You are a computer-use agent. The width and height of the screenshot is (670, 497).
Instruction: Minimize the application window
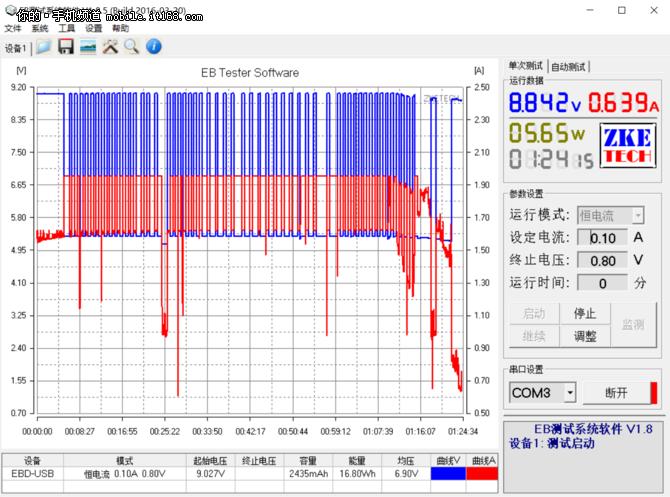point(590,10)
